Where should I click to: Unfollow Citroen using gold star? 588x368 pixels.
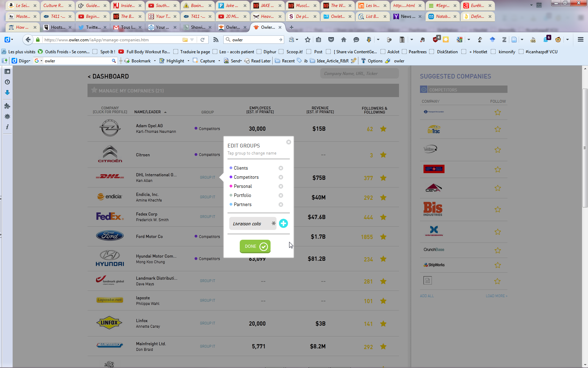[x=383, y=155]
